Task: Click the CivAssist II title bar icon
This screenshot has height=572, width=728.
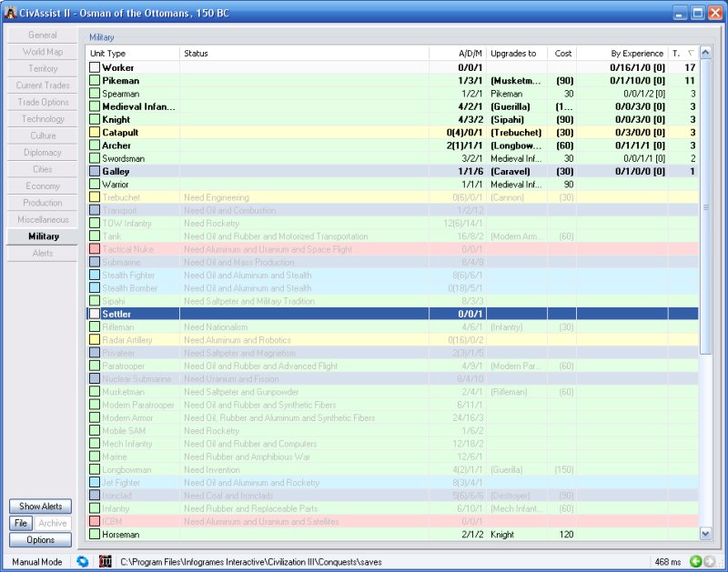Action: pyautogui.click(x=10, y=13)
